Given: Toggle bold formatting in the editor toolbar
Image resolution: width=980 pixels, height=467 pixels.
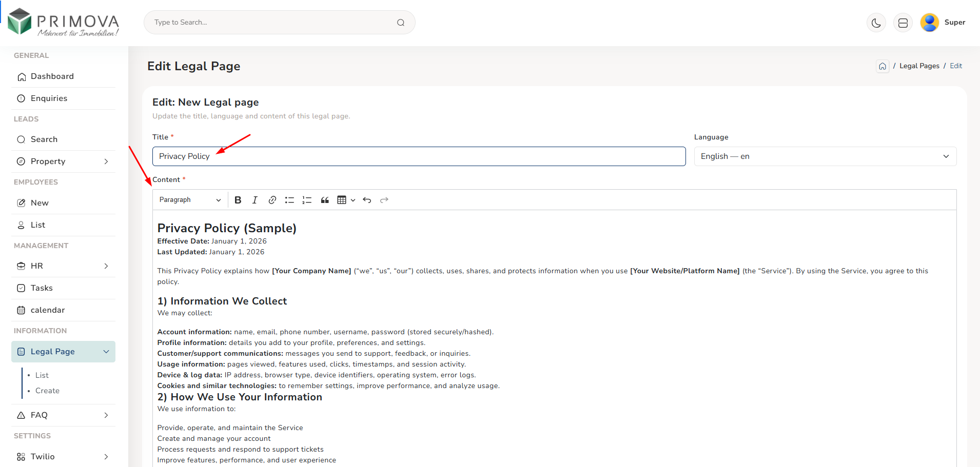Looking at the screenshot, I should point(238,200).
